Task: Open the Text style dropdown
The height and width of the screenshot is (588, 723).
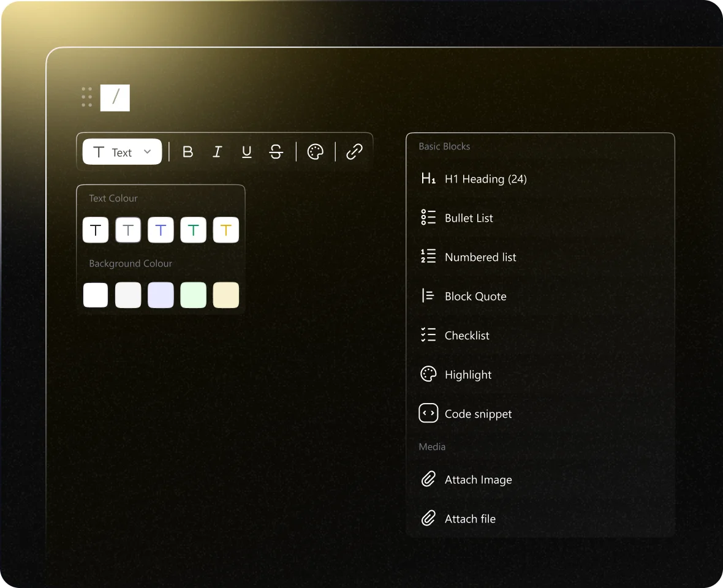Action: click(123, 152)
